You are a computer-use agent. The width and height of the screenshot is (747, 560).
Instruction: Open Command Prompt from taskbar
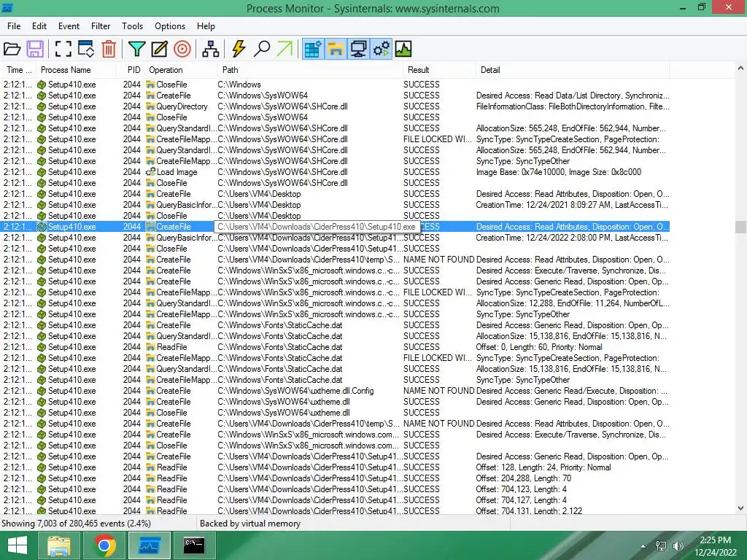194,545
